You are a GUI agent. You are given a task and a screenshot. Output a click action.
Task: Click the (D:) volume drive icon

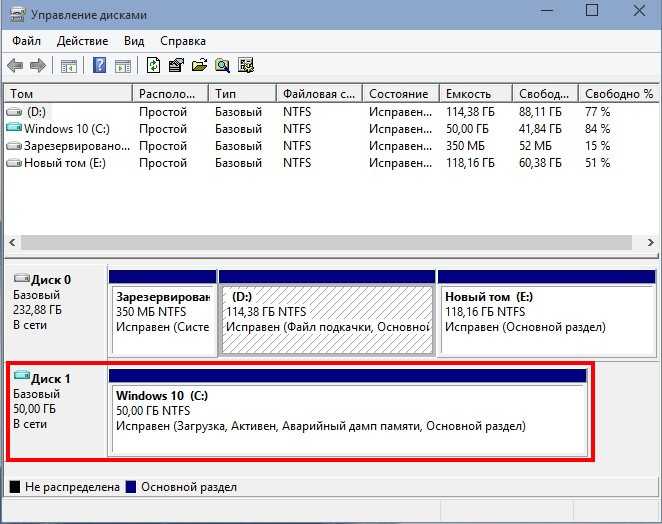click(14, 112)
